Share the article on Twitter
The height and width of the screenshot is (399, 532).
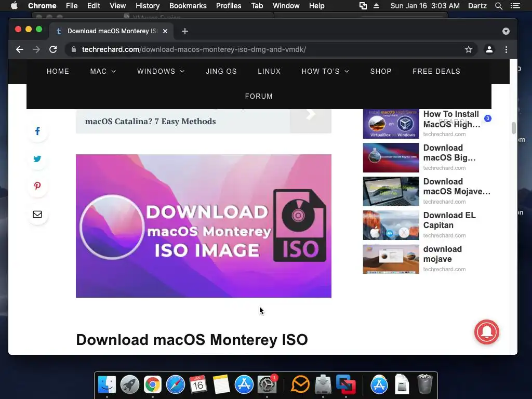37,159
